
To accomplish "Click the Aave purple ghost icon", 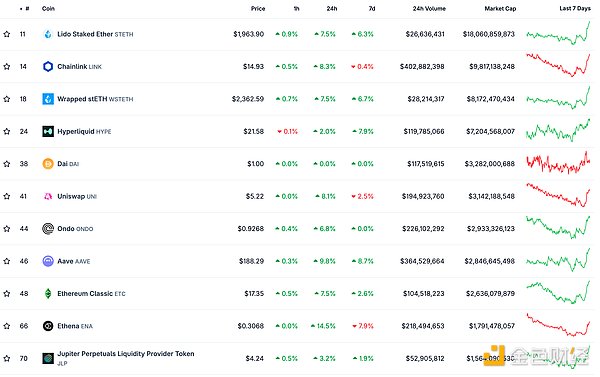I will (48, 261).
